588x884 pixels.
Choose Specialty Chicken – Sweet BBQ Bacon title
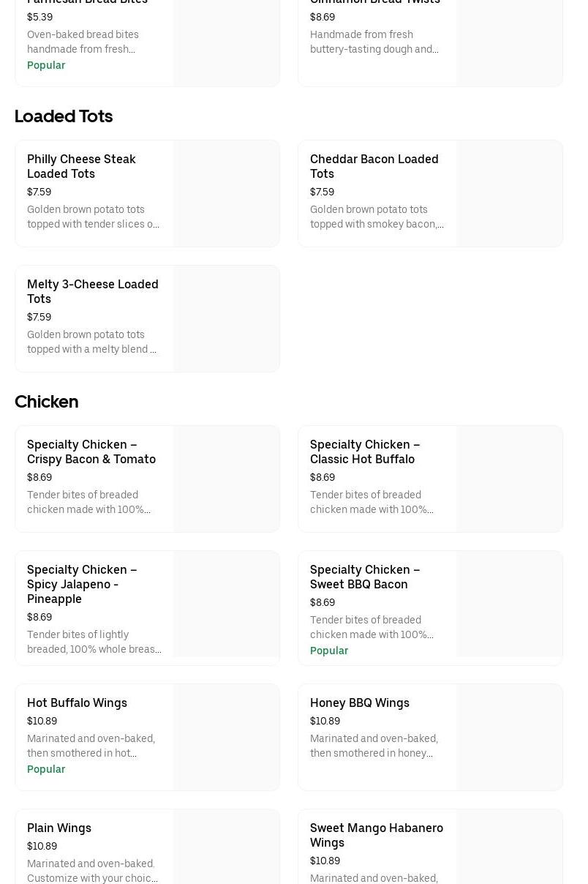tap(364, 577)
